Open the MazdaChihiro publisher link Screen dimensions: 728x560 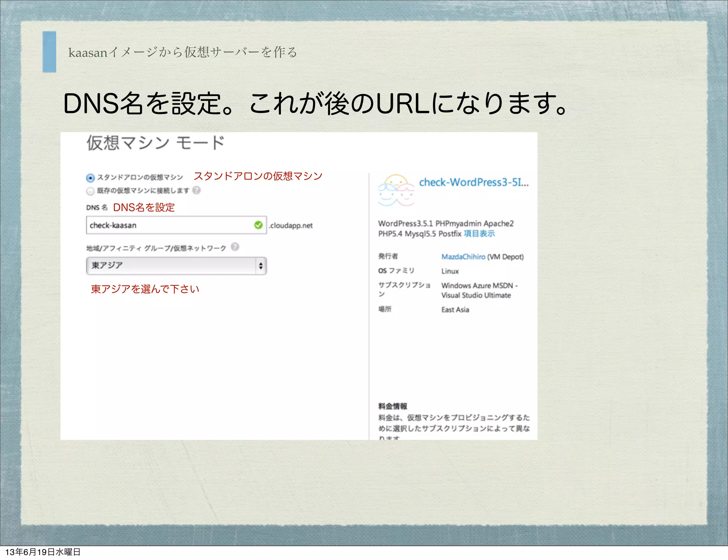463,257
